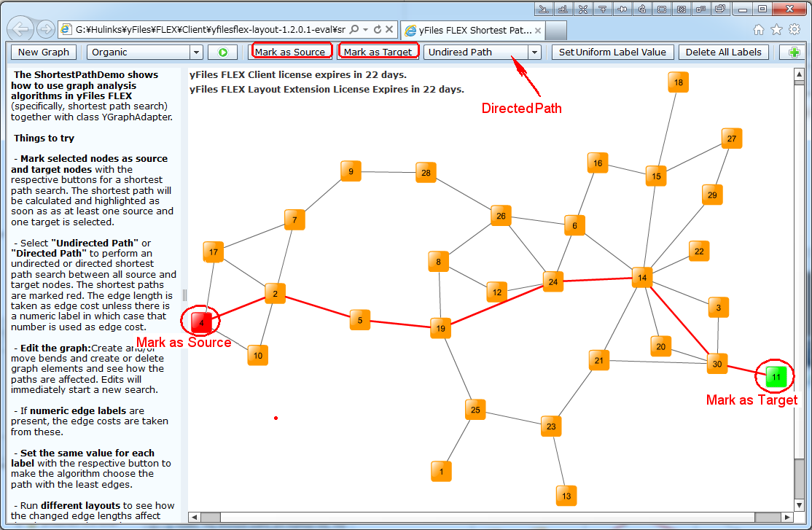The width and height of the screenshot is (812, 530).
Task: Click the green plus toolbar icon
Action: [793, 52]
